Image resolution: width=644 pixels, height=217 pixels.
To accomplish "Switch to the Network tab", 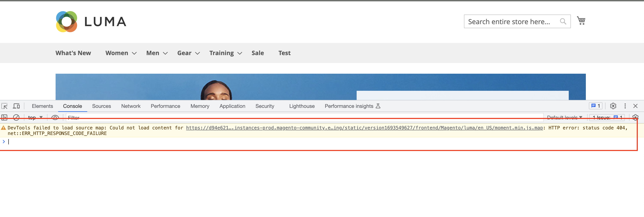I will [x=131, y=106].
